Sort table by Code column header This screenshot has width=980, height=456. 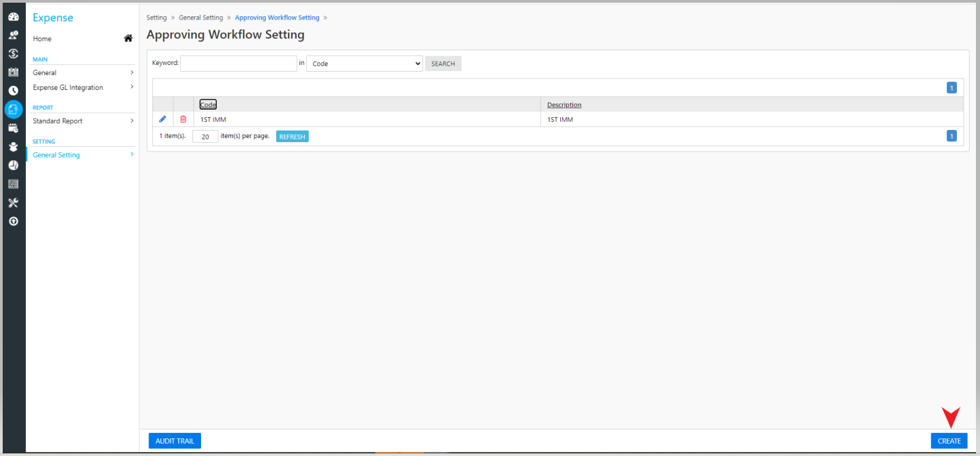(x=208, y=105)
